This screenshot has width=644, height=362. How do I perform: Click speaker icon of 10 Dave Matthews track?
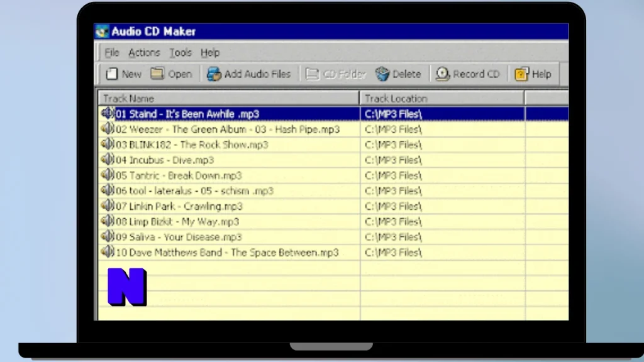pos(108,252)
